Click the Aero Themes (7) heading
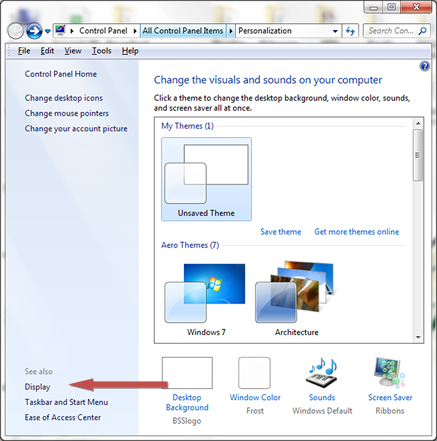 [x=190, y=245]
